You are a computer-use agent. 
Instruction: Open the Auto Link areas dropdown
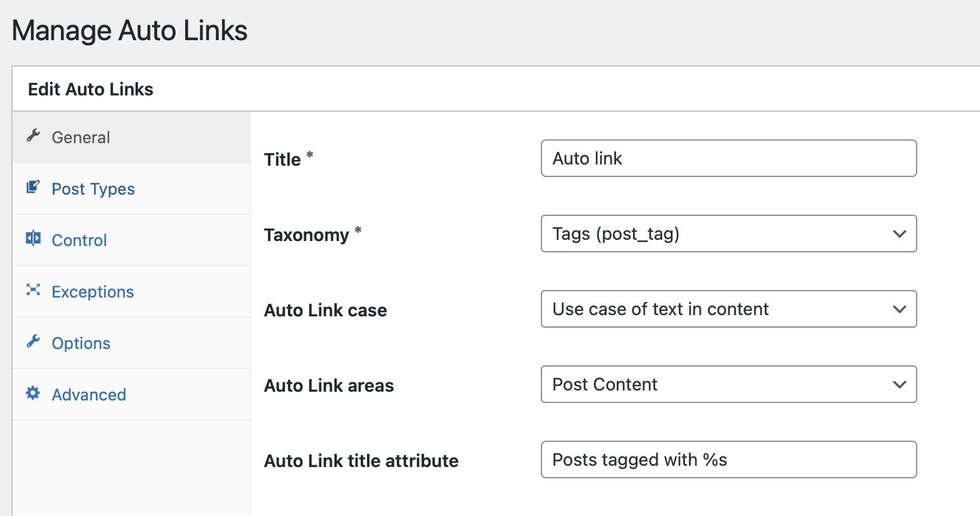[x=728, y=384]
